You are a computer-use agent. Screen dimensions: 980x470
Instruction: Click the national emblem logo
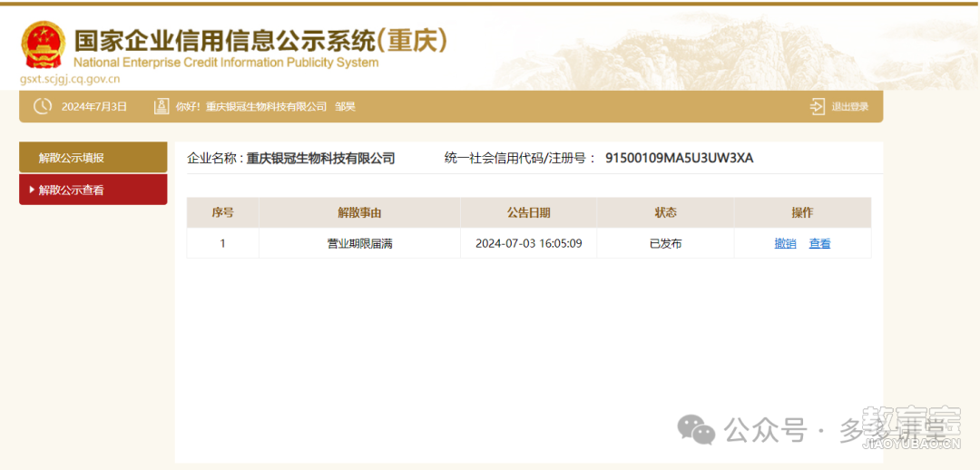(44, 45)
